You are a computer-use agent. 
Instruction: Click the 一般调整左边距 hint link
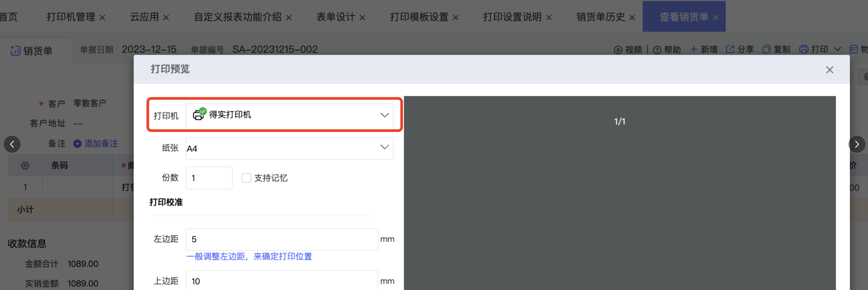tap(249, 257)
